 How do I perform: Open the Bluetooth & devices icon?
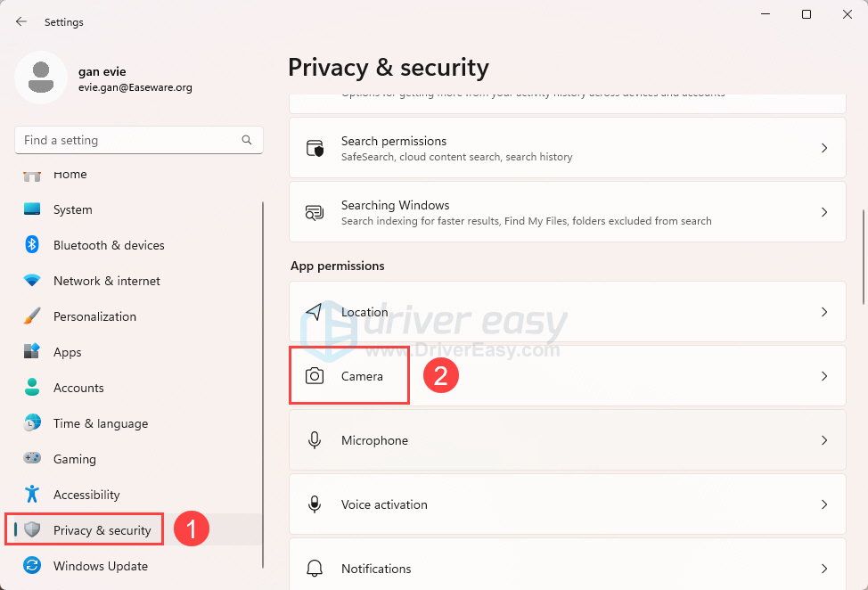pos(32,245)
